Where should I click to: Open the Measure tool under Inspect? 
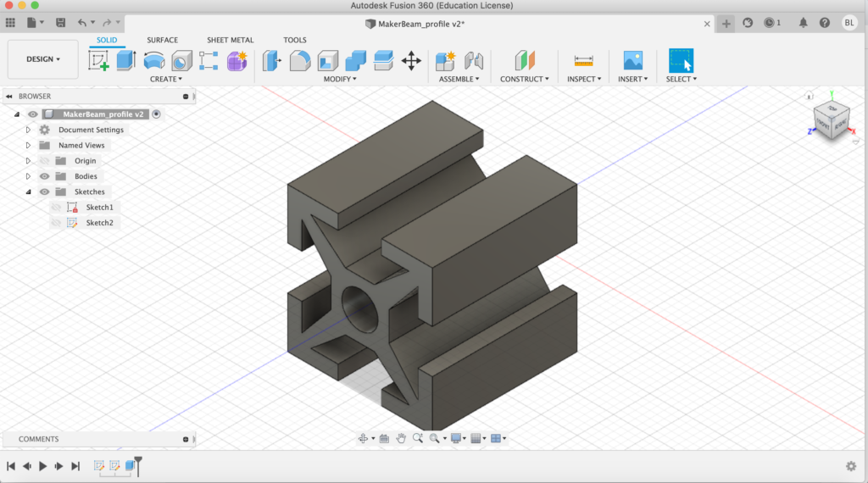pos(583,61)
